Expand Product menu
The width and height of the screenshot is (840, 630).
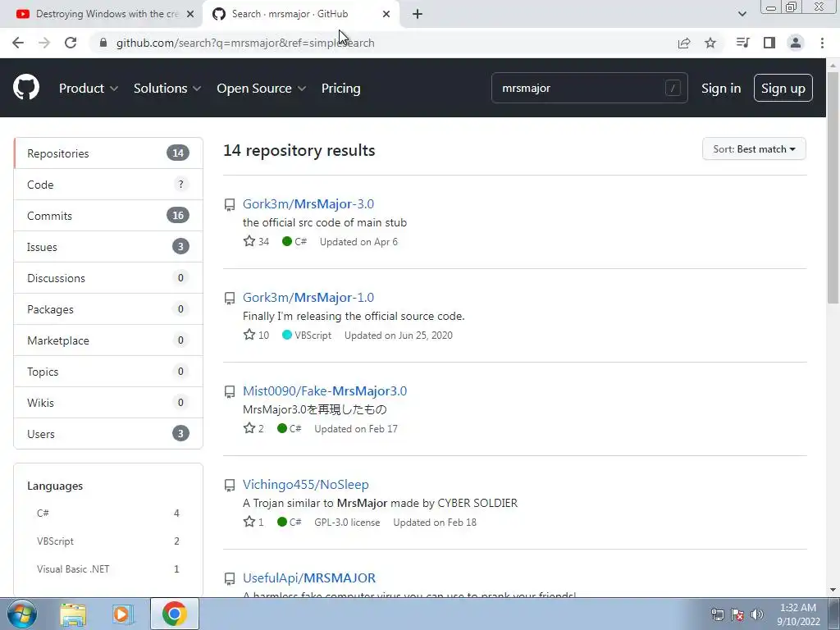click(x=89, y=89)
